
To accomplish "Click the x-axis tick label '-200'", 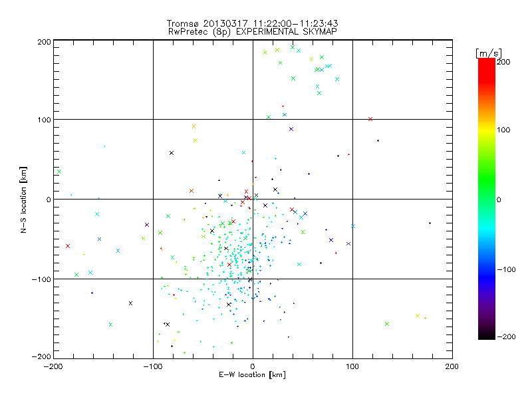I will (x=53, y=366).
